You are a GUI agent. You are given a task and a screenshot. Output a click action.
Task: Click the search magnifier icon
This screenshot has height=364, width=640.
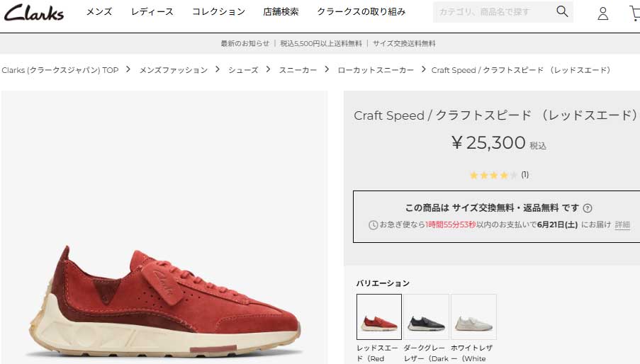562,11
